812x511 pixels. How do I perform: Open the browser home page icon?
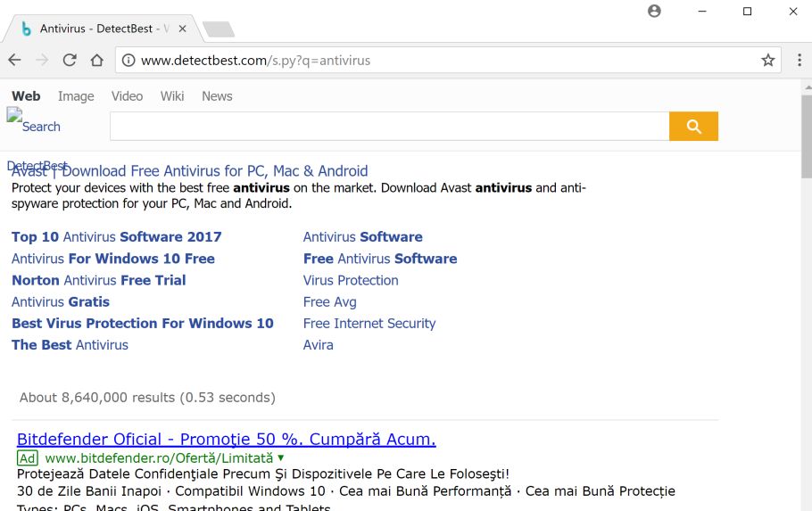97,61
